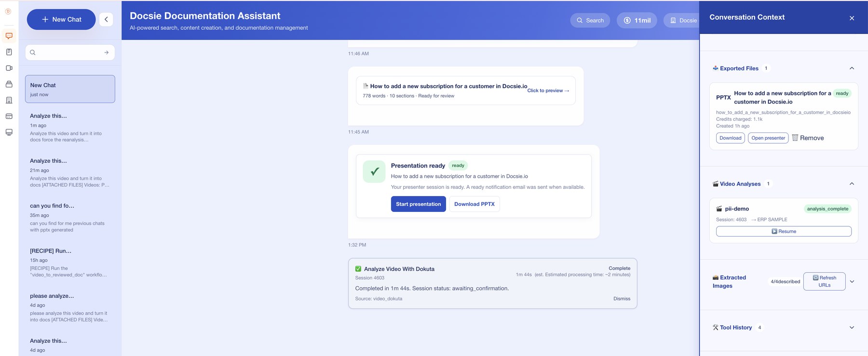The width and height of the screenshot is (868, 356).
Task: Click Open presenter
Action: click(x=768, y=138)
